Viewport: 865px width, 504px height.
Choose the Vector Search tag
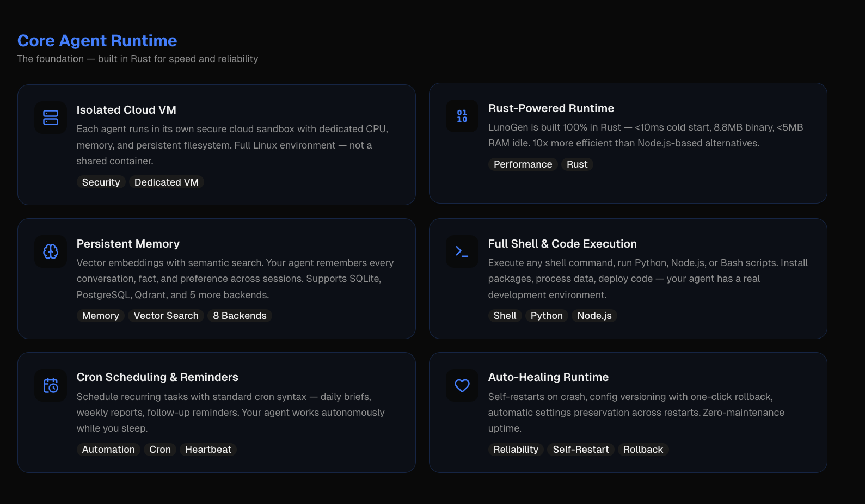tap(166, 316)
